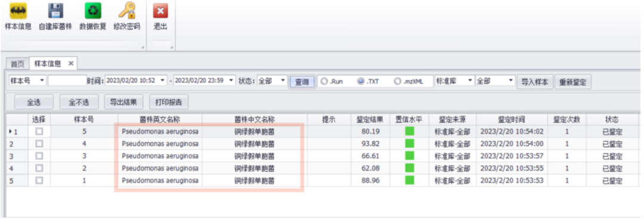
Task: Click the 导出结果 export button
Action: pos(123,101)
